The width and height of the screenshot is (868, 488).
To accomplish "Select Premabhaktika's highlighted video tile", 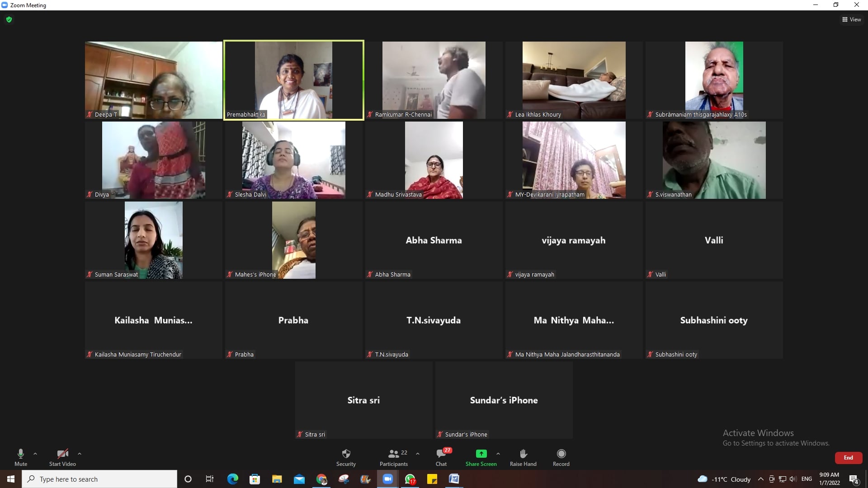I will 293,80.
